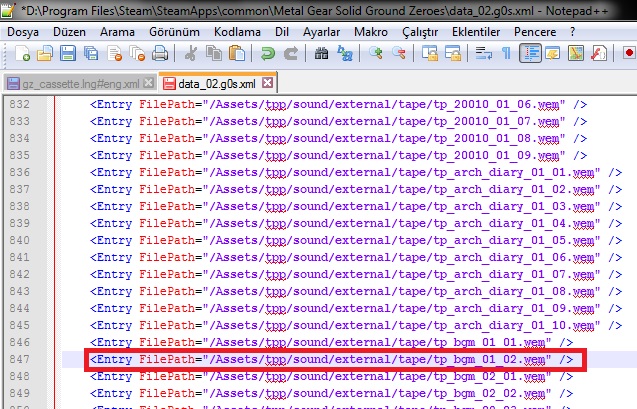Click the tp_arch_diary_01_03.wem entry
The height and width of the screenshot is (409, 637).
pos(356,207)
